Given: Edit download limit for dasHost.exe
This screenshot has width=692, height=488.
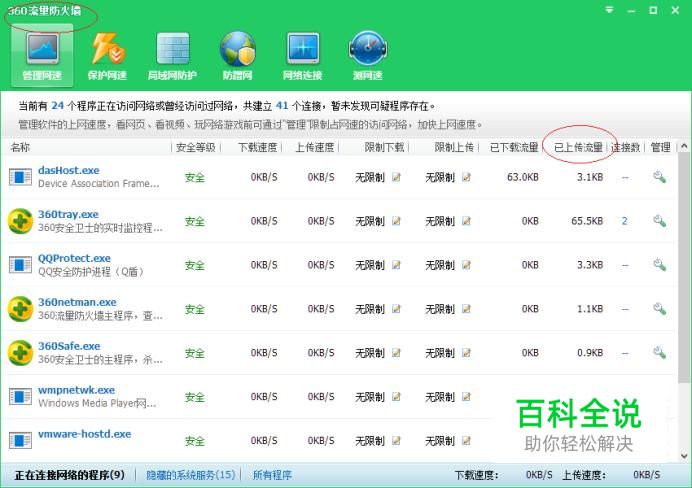Looking at the screenshot, I should click(x=396, y=177).
